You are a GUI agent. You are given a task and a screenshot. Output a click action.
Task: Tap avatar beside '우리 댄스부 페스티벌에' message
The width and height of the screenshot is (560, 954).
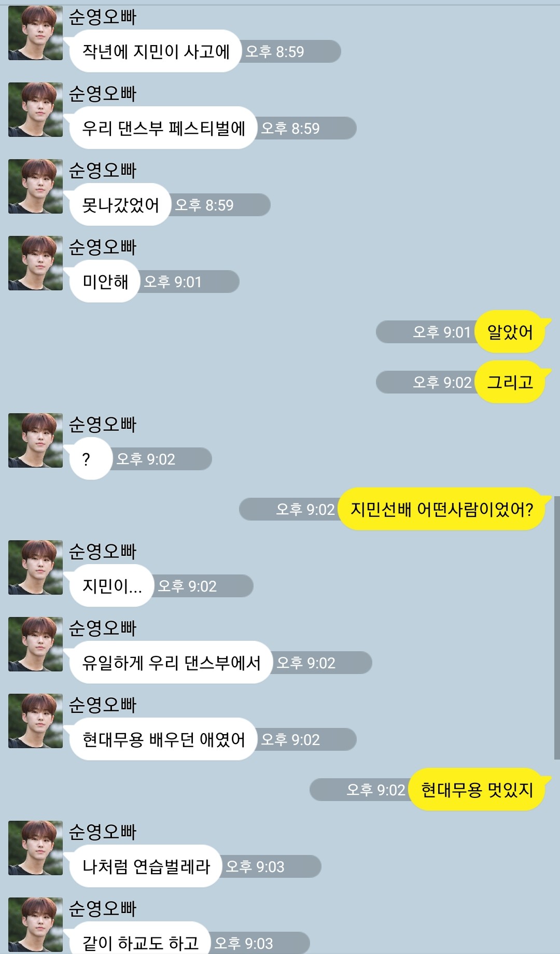click(x=35, y=109)
